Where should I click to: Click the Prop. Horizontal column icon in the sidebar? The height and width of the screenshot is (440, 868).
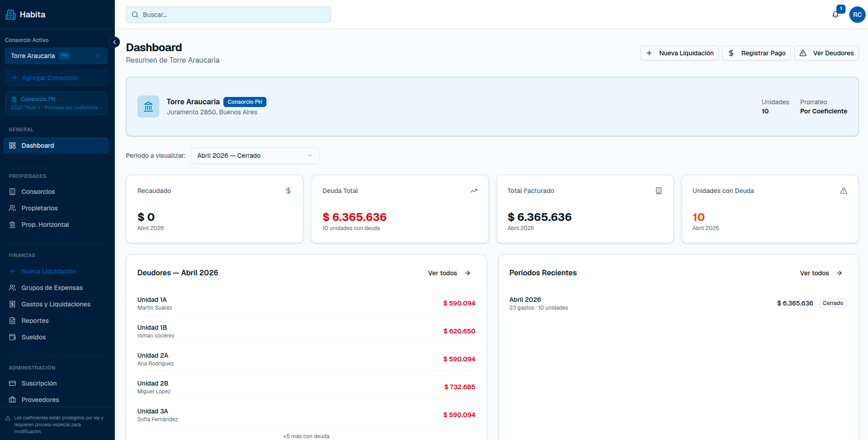click(x=12, y=225)
